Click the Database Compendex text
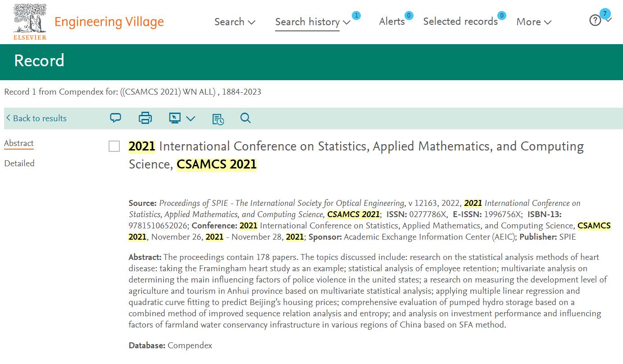Viewport: 623px width, 364px height. click(170, 346)
